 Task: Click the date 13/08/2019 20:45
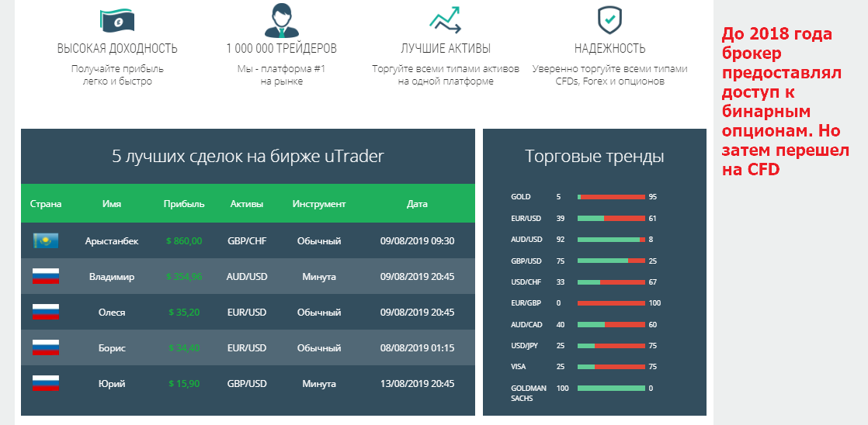click(418, 384)
